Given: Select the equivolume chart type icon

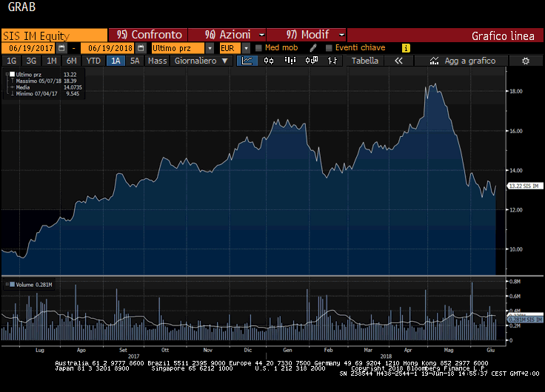Looking at the screenshot, I should 312,61.
